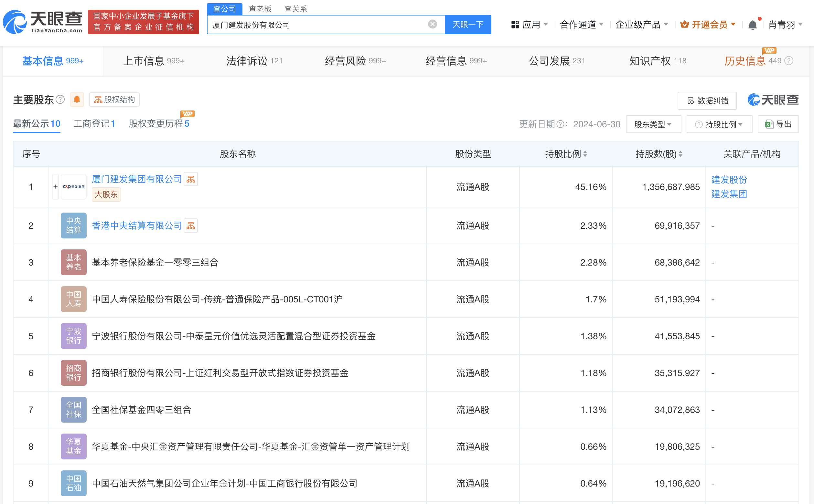The height and width of the screenshot is (504, 814).
Task: Open the 厦门建发集团有限公司 link
Action: 137,179
